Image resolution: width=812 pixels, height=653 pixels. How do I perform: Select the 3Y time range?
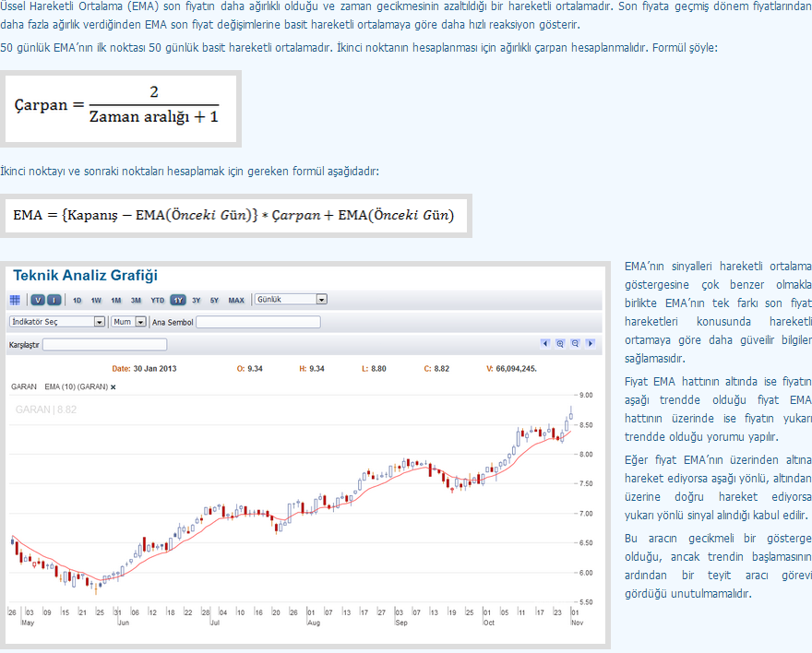197,300
